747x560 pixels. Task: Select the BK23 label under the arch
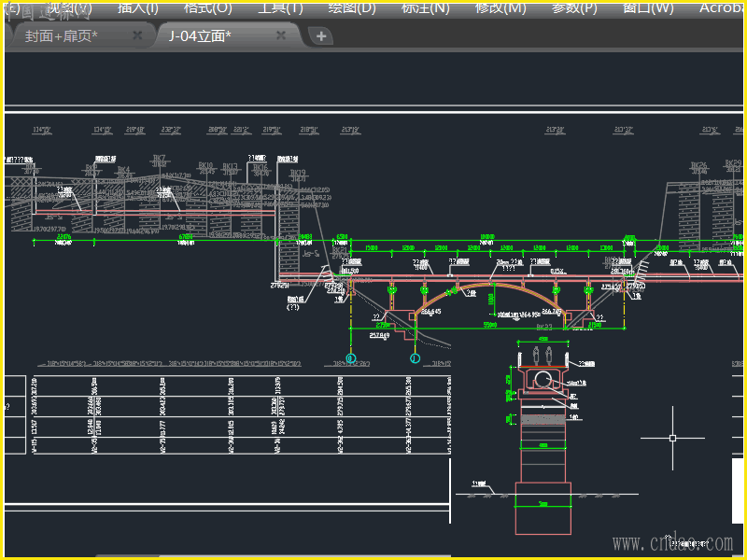[x=544, y=328]
